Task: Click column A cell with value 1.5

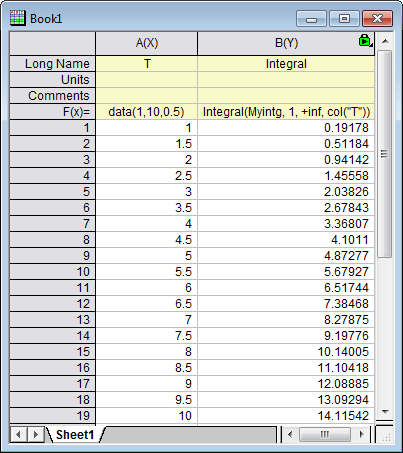Action: point(147,144)
